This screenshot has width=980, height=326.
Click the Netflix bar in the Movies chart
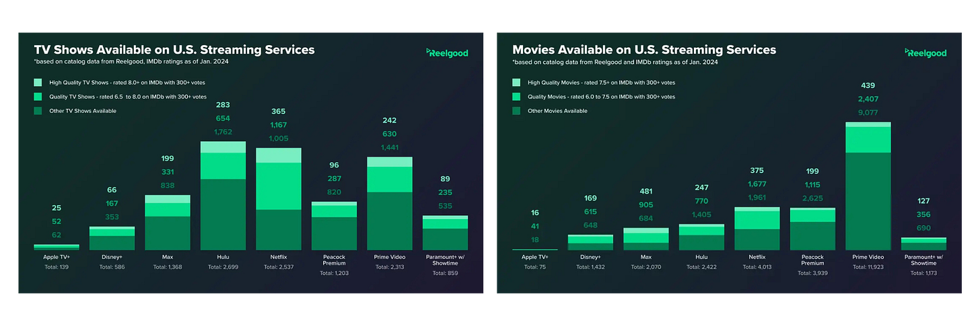point(757,229)
